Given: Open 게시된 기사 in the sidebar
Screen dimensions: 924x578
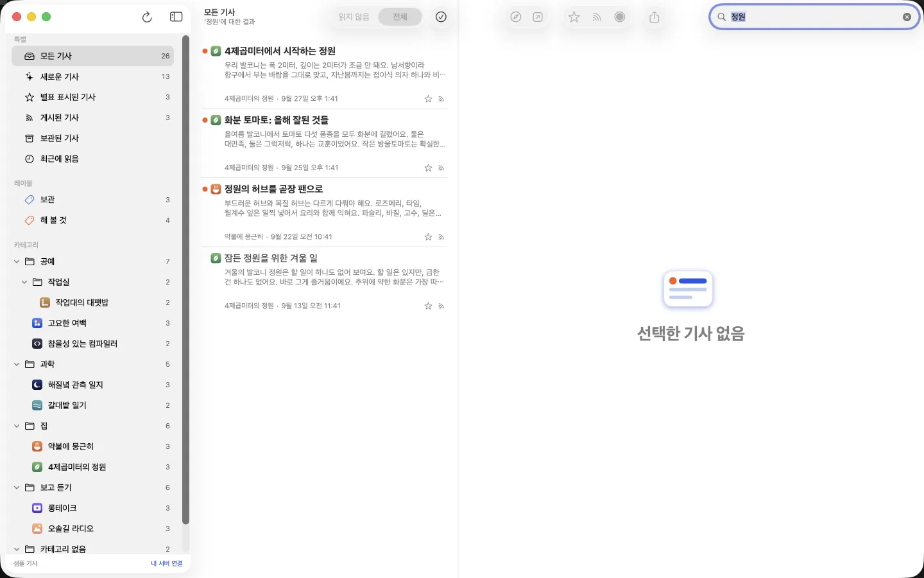Looking at the screenshot, I should [x=92, y=118].
